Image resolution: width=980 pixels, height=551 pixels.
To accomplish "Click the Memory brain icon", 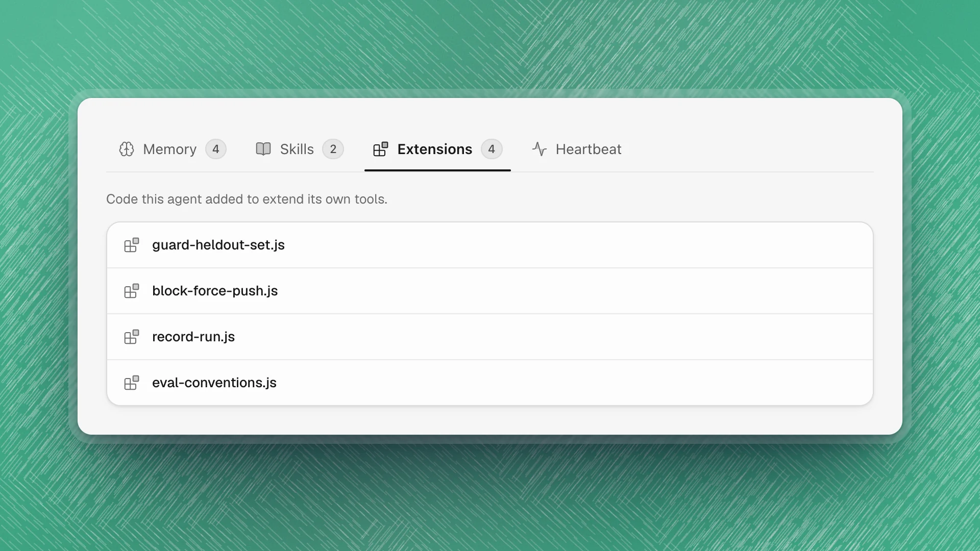I will coord(127,149).
